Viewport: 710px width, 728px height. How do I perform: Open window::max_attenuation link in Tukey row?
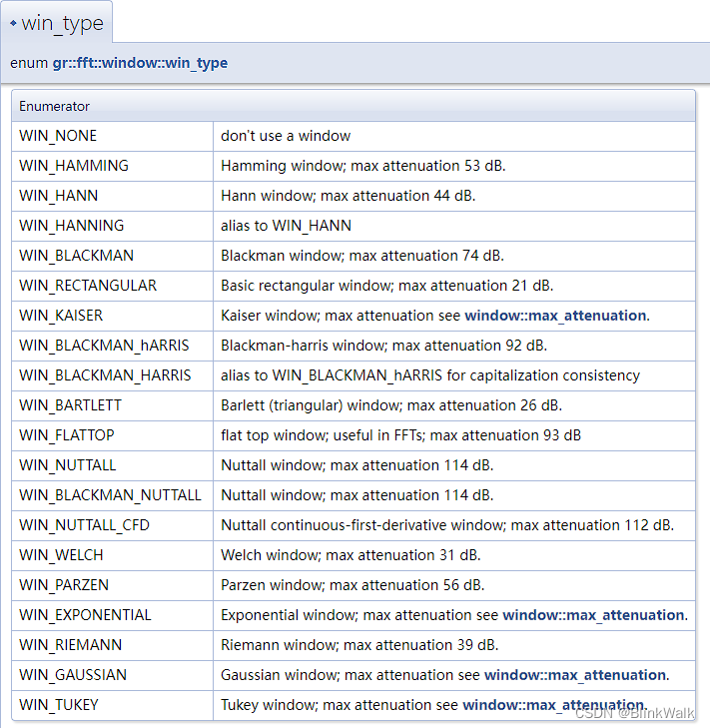pyautogui.click(x=553, y=705)
